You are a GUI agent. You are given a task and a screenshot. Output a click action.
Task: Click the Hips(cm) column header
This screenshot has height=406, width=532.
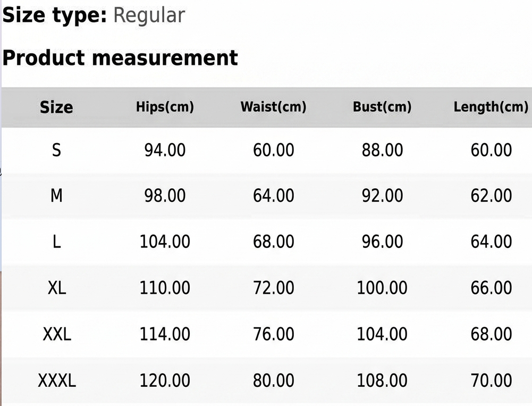(x=165, y=107)
